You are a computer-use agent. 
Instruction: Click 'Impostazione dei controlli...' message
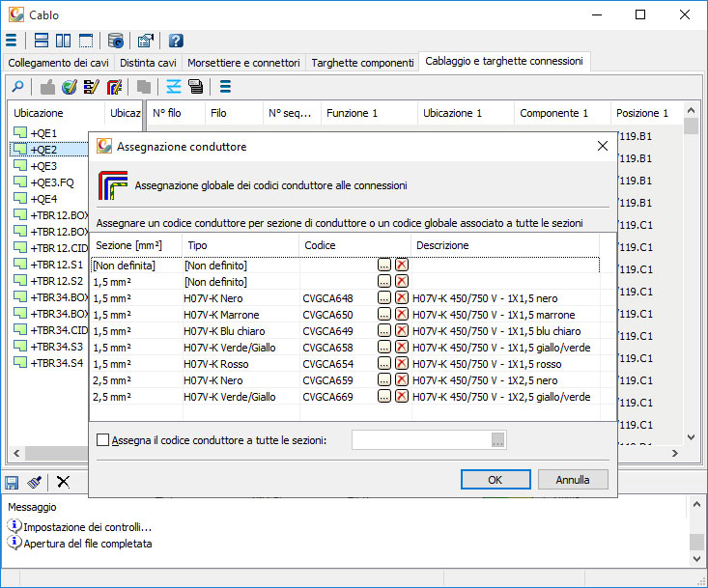tap(88, 527)
